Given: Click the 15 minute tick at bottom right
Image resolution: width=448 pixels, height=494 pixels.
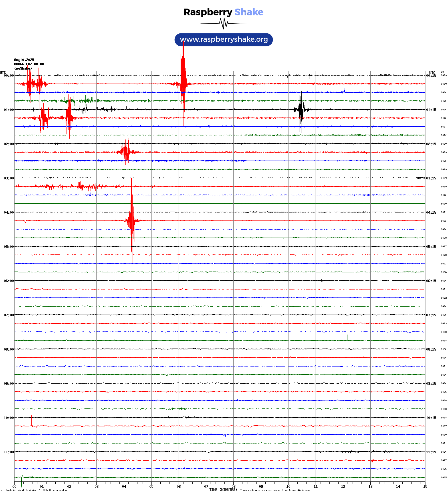Looking at the screenshot, I should (425, 487).
